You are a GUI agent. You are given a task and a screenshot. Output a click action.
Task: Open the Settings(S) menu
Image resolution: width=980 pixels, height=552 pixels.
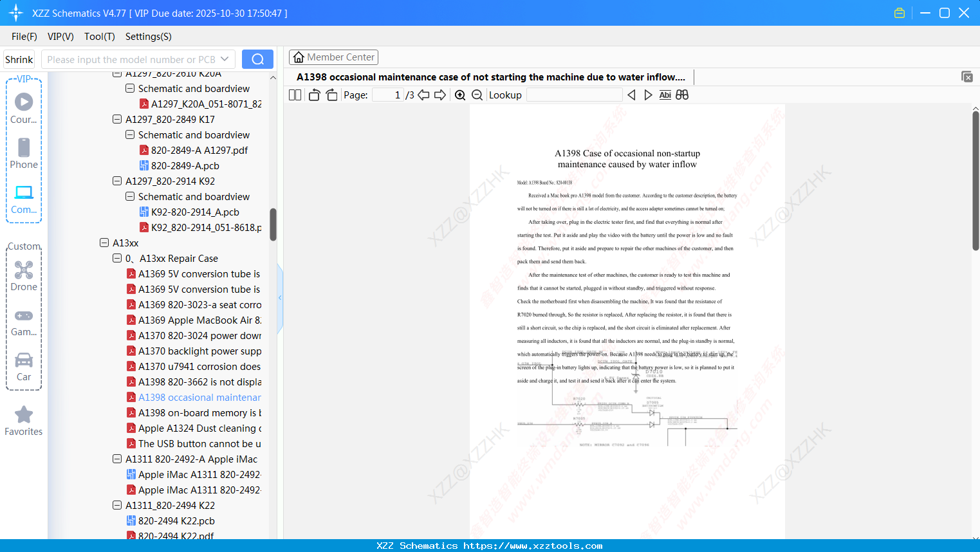click(149, 37)
